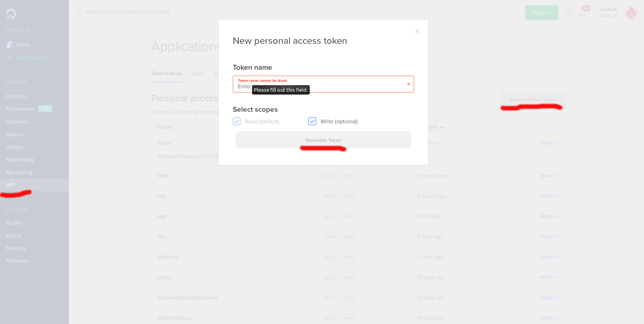
Task: Focus the Droplet search field
Action: pos(127,12)
